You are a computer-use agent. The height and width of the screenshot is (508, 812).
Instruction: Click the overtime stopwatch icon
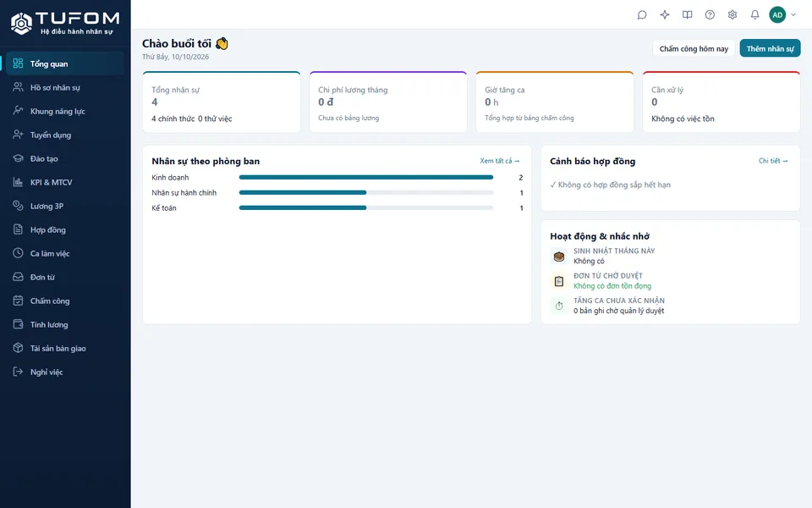pos(559,306)
